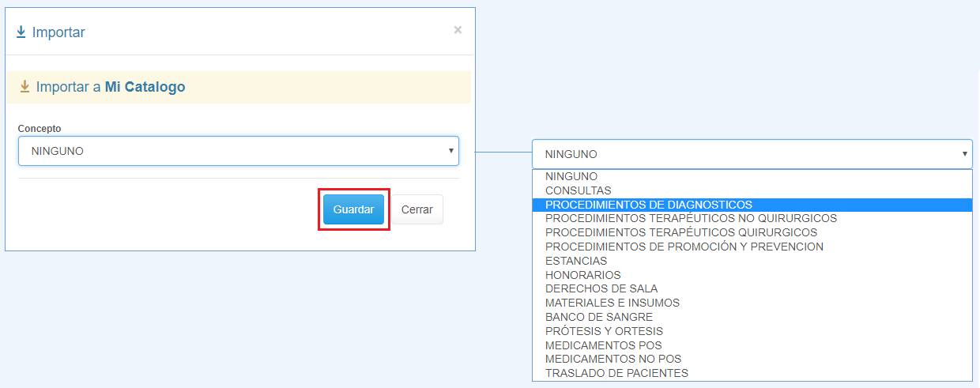The image size is (980, 388).
Task: Select HONORARIOS option
Action: 582,275
